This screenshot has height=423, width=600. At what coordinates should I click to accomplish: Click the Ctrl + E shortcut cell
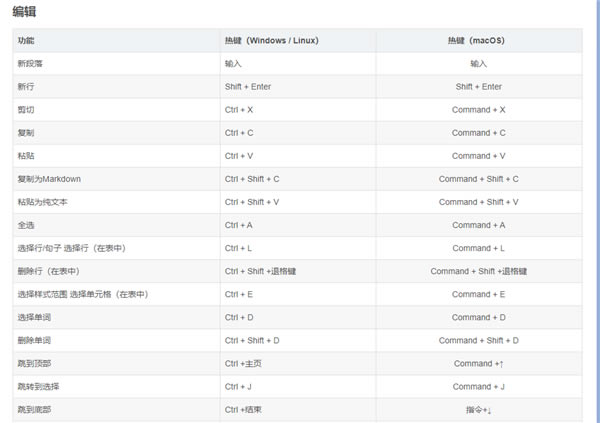pos(239,294)
